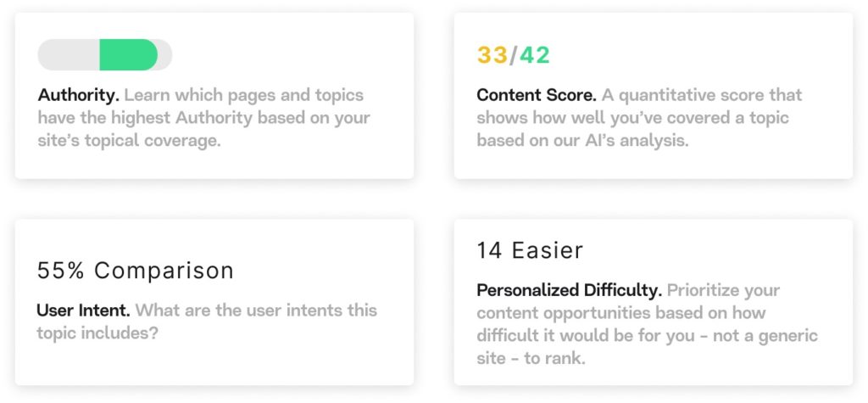The width and height of the screenshot is (868, 403).
Task: Click the "14 Easier" heading
Action: click(x=530, y=250)
